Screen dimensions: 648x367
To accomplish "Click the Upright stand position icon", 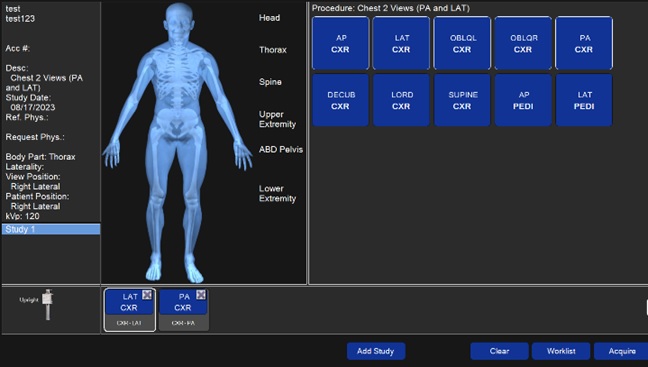I will coord(48,305).
